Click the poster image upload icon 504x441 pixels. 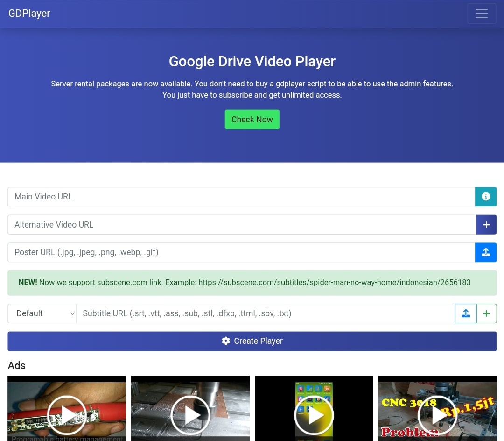coord(486,252)
